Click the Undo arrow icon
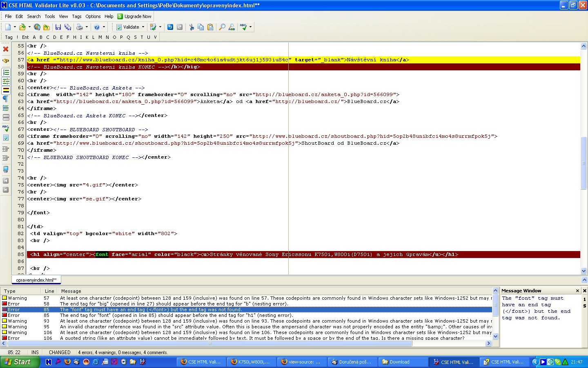This screenshot has height=368, width=588. tap(170, 27)
